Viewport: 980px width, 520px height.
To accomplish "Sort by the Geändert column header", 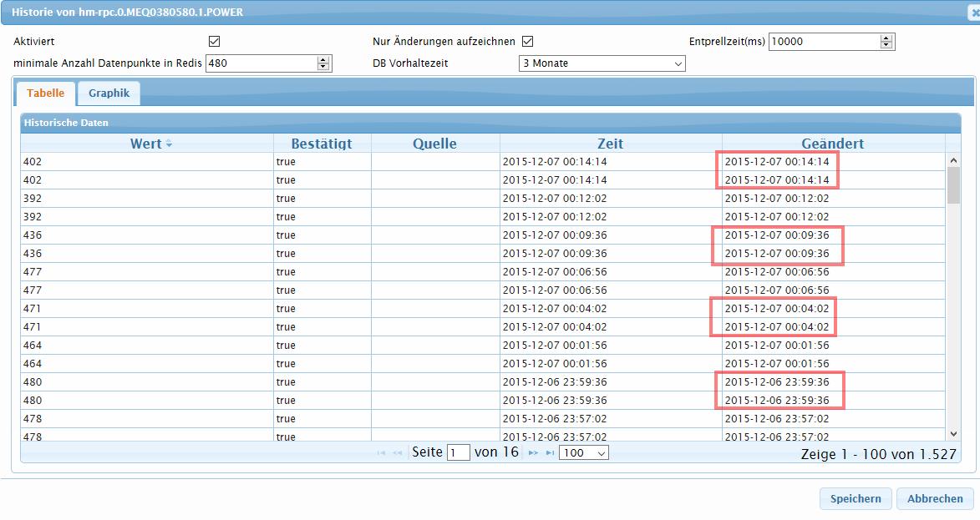I will [833, 144].
